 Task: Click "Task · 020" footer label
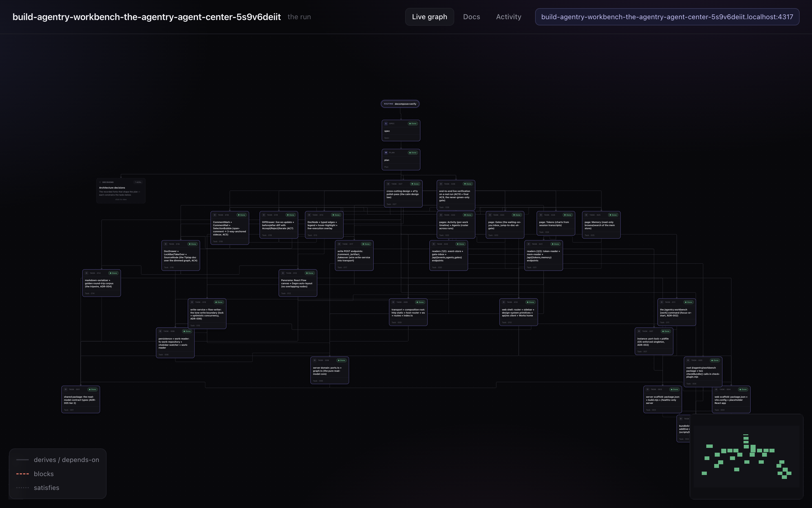click(437, 268)
